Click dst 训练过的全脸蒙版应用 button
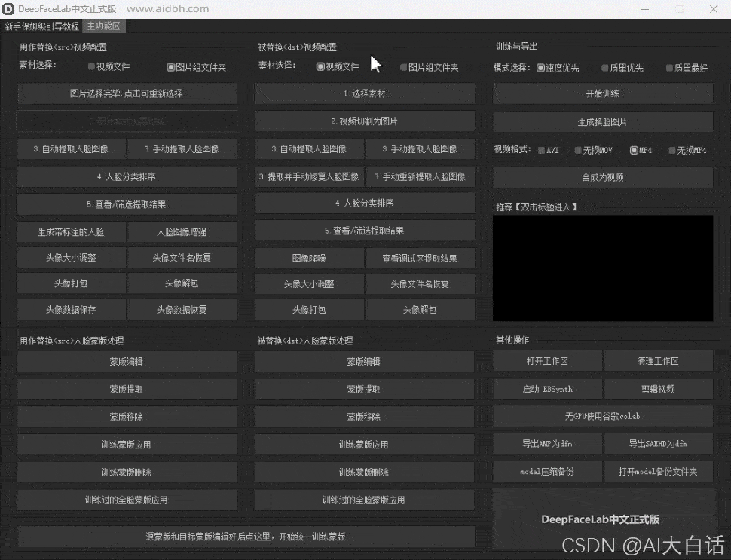This screenshot has width=731, height=560. (x=365, y=500)
